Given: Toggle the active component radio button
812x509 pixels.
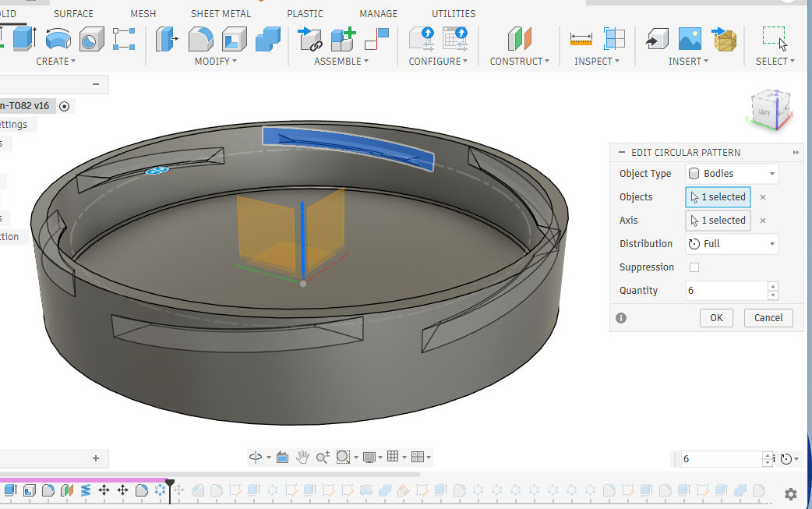Looking at the screenshot, I should [x=64, y=107].
